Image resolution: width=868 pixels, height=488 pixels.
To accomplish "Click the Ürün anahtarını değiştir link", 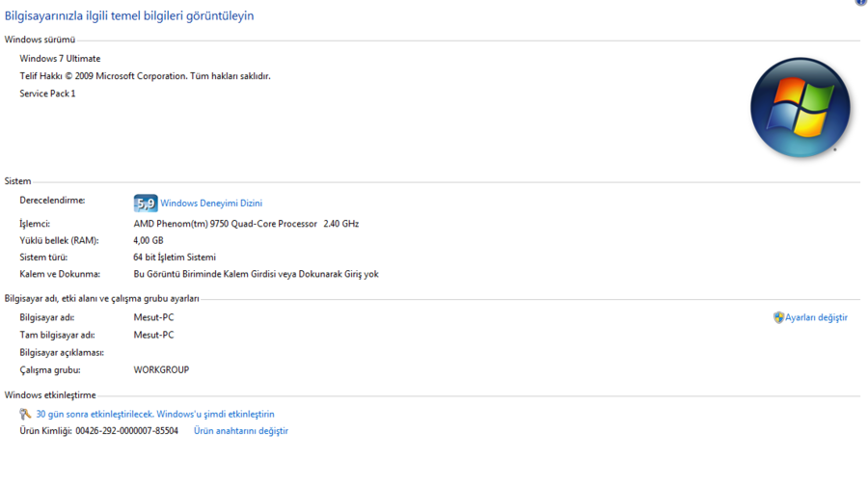I will tap(241, 431).
